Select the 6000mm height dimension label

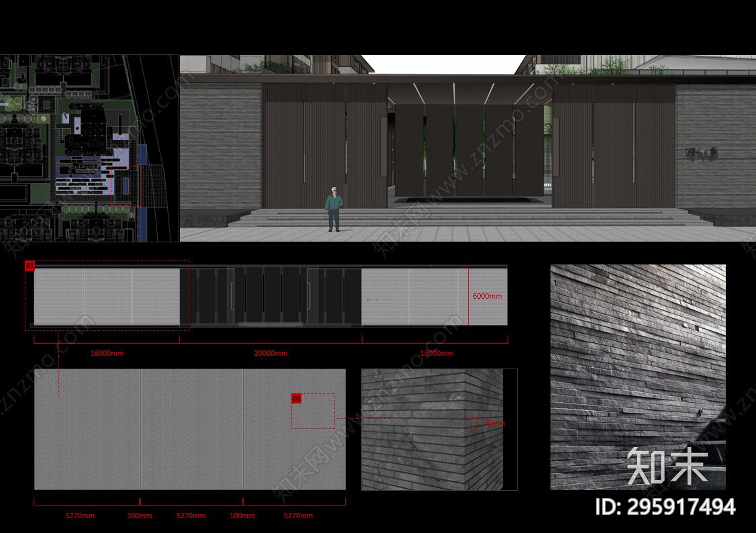(487, 296)
